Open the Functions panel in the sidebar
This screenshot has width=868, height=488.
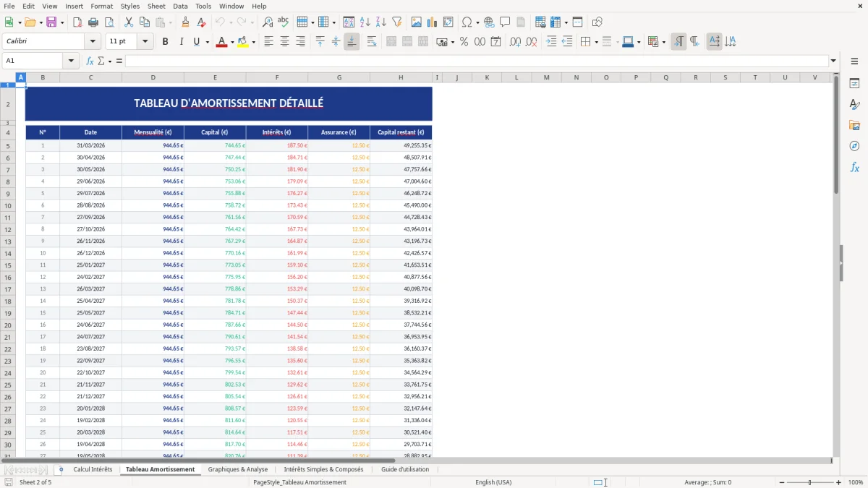[855, 167]
